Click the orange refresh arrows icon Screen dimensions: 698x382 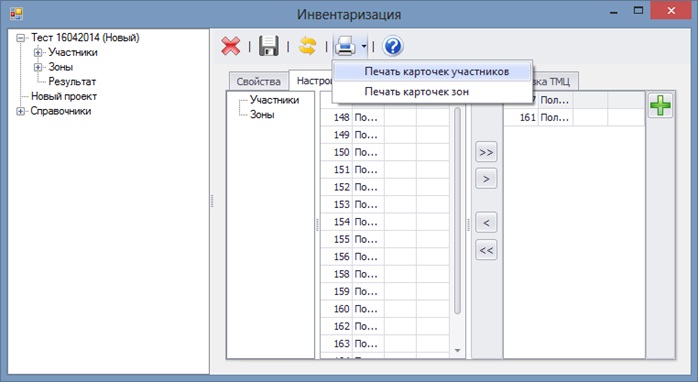click(307, 46)
